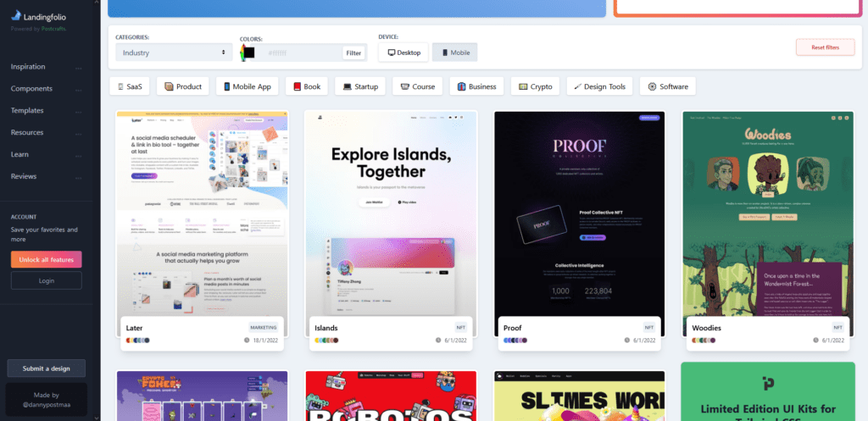Click the Landingfolio logo icon
The height and width of the screenshot is (421, 868).
point(16,15)
